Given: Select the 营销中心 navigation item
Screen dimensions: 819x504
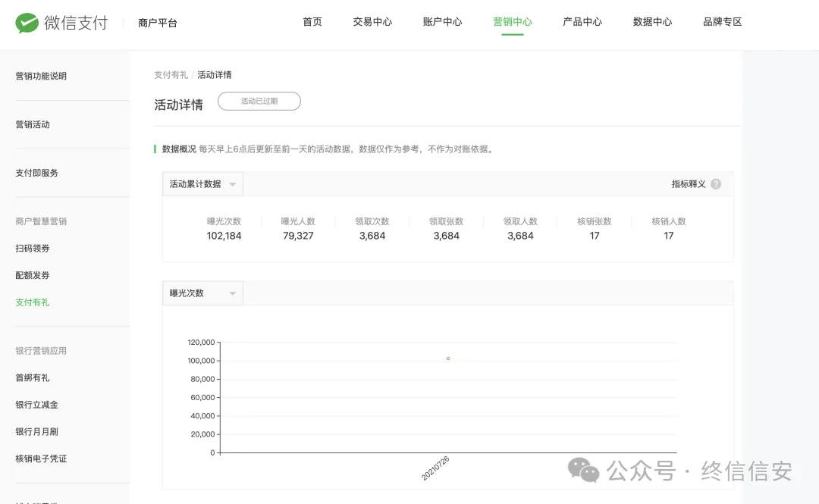Looking at the screenshot, I should [x=512, y=22].
